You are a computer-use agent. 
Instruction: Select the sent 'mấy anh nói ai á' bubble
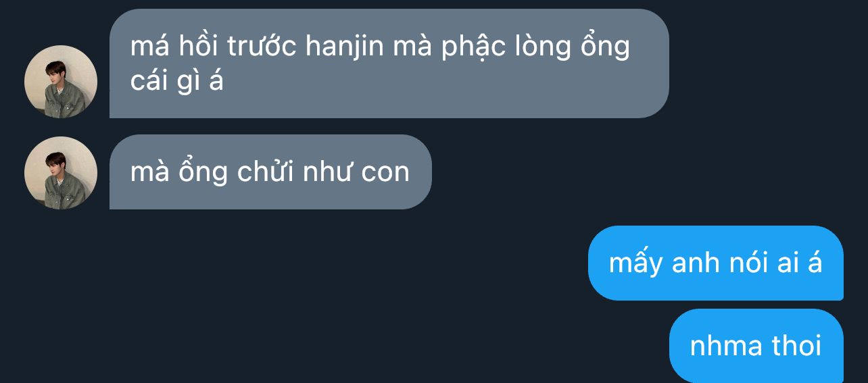[716, 263]
